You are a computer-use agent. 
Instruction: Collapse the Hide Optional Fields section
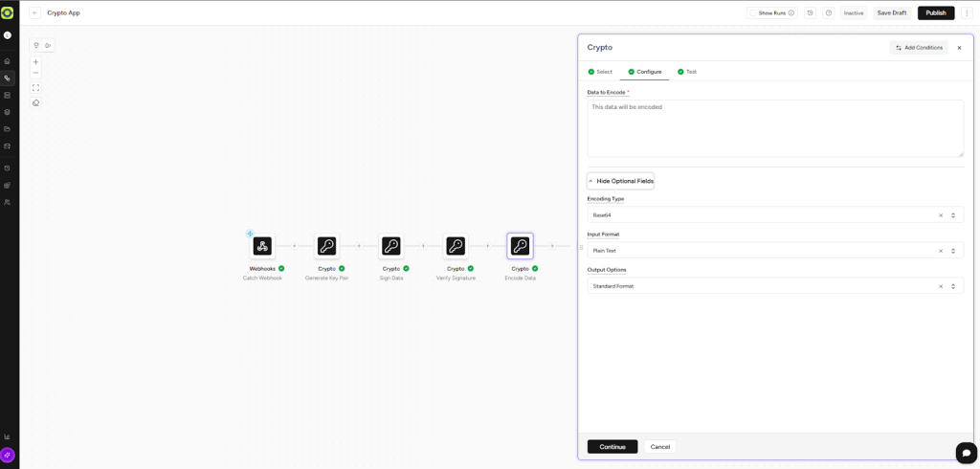click(620, 181)
